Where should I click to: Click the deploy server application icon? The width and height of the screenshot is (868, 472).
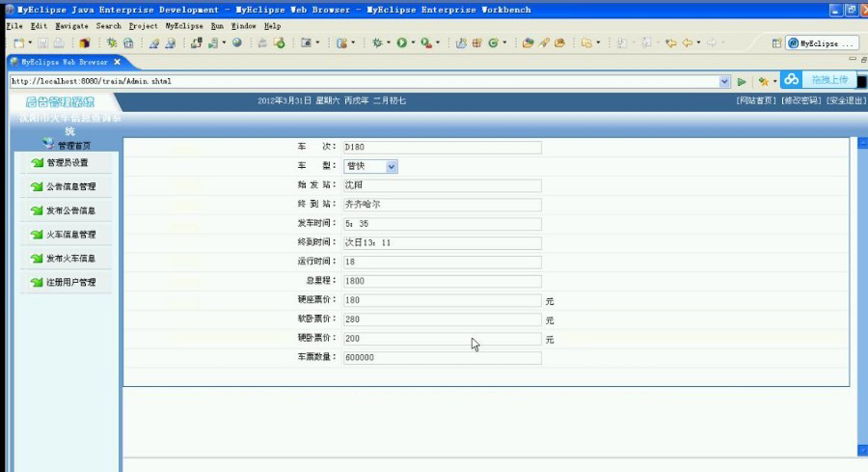(x=196, y=42)
